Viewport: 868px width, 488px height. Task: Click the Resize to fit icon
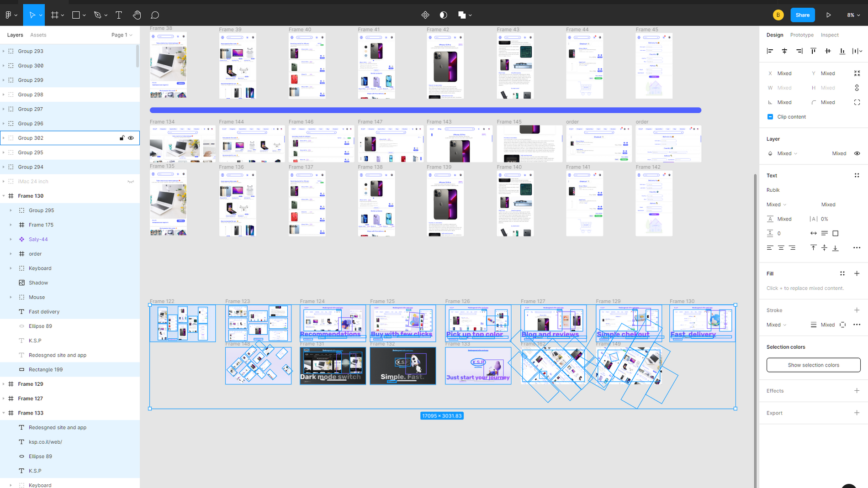pyautogui.click(x=857, y=73)
